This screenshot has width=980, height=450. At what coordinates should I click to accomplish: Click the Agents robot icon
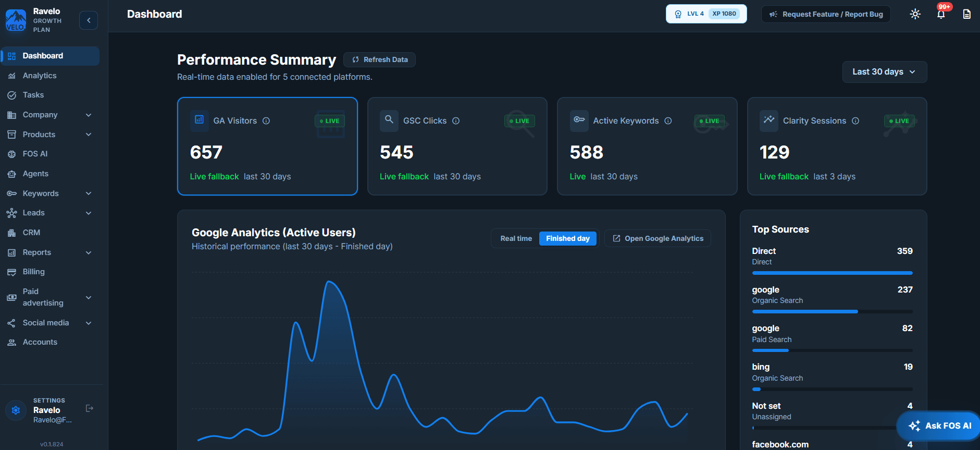[x=11, y=174]
